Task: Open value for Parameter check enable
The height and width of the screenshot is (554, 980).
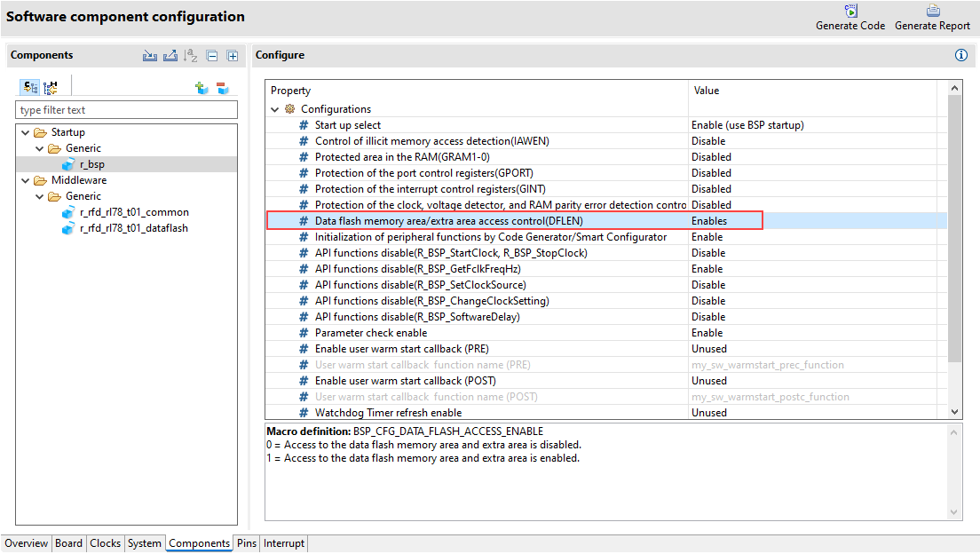Action: point(813,333)
